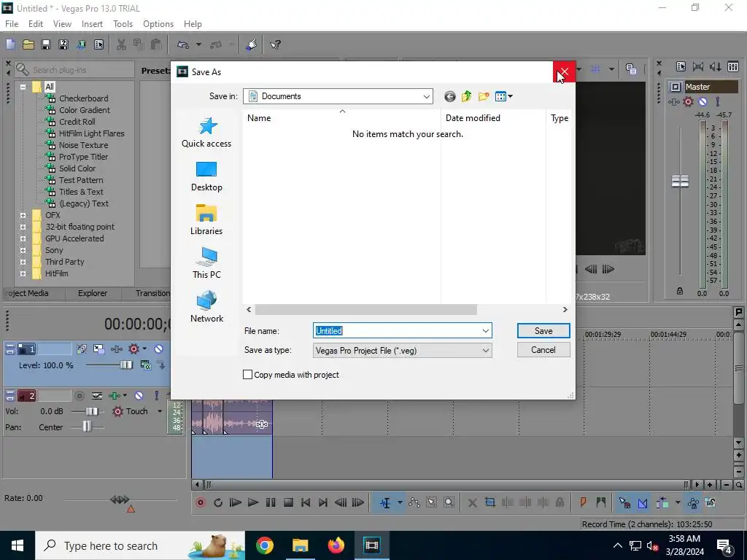Toggle Automatic Crossfades in edit toolbar
This screenshot has height=560, width=747.
pyautogui.click(x=642, y=503)
